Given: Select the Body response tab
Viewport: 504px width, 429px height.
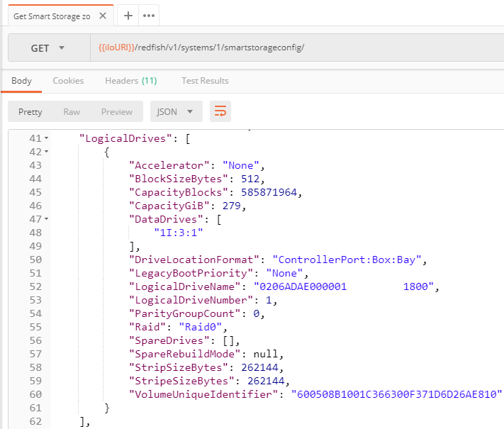Looking at the screenshot, I should pos(21,81).
